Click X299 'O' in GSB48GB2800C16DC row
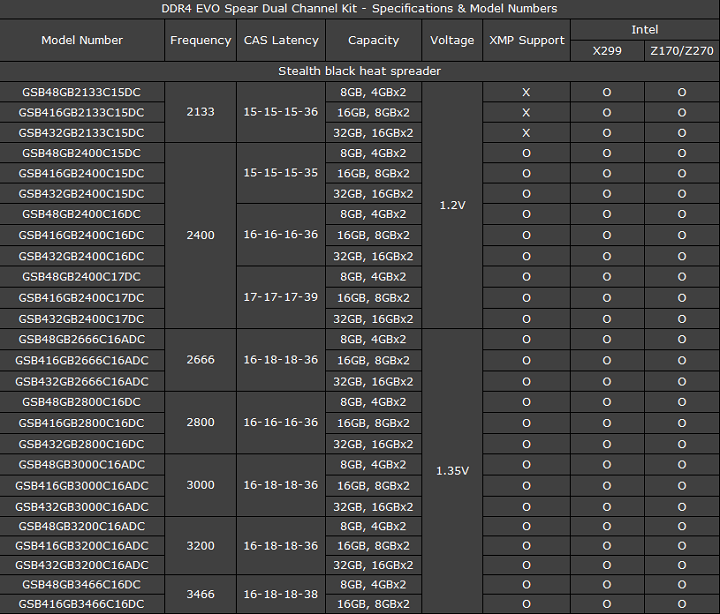 (607, 402)
